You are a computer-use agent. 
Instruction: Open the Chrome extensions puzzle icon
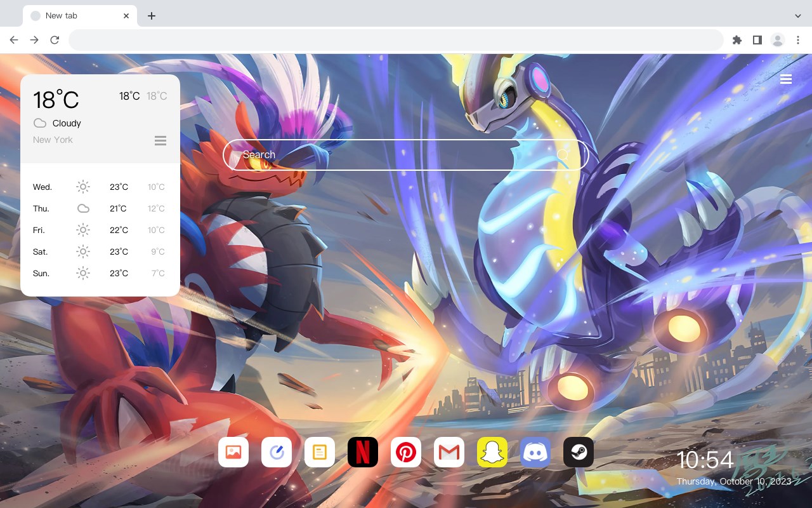pyautogui.click(x=737, y=40)
